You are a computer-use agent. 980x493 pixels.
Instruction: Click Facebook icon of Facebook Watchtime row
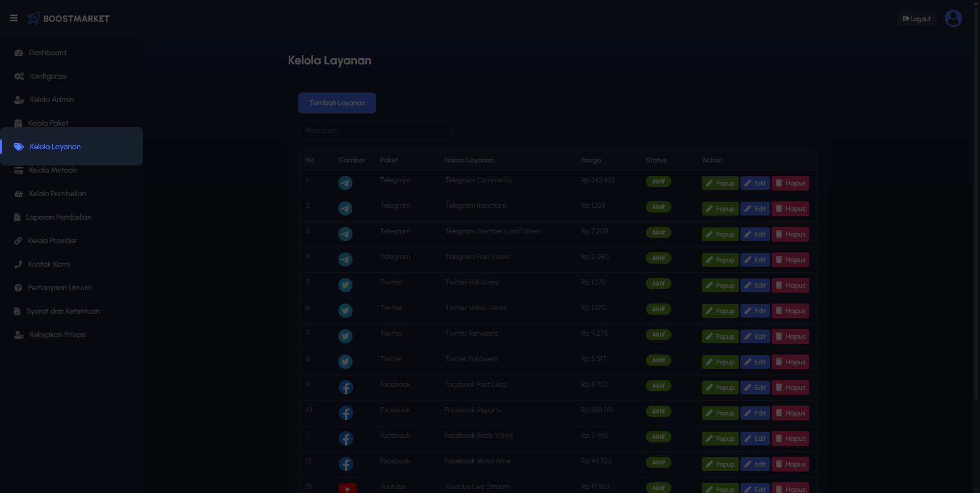346,464
